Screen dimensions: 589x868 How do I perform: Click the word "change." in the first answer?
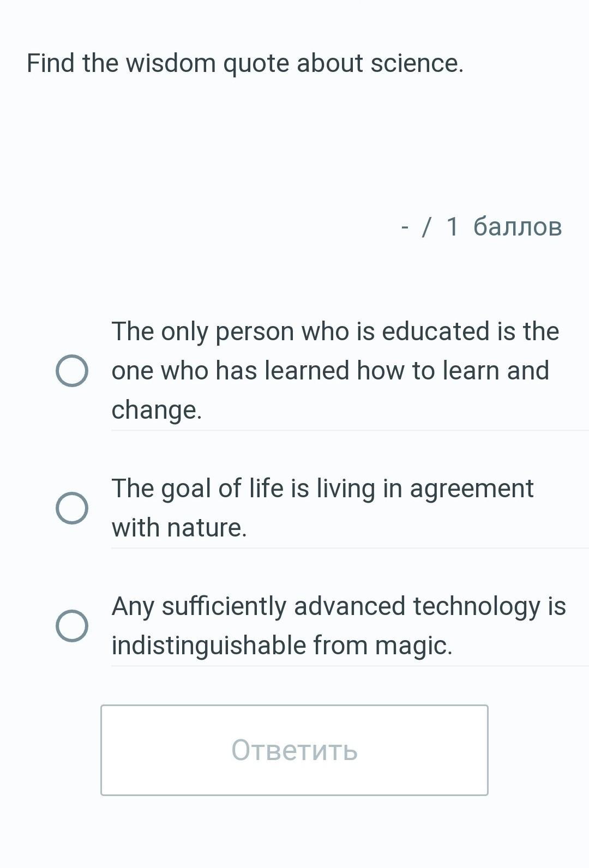click(x=157, y=410)
